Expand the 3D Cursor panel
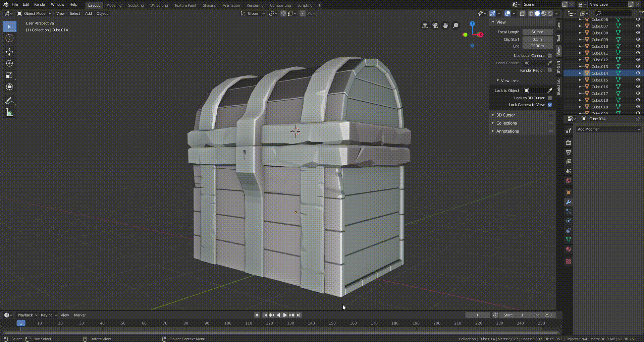This screenshot has height=342, width=644. coord(505,115)
